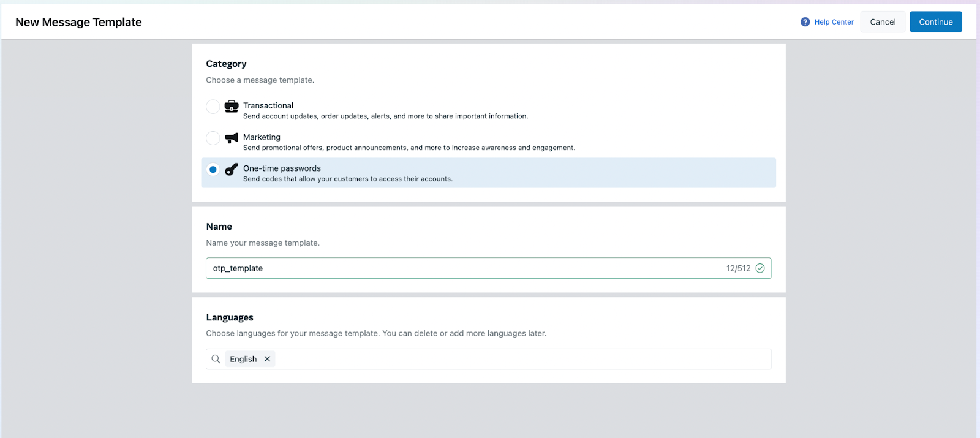Click the New Message Template heading
Viewport: 980px width, 438px height.
tap(78, 22)
